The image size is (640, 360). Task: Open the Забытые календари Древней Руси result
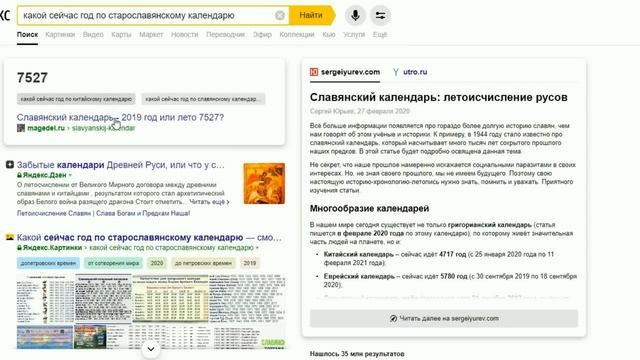point(120,165)
